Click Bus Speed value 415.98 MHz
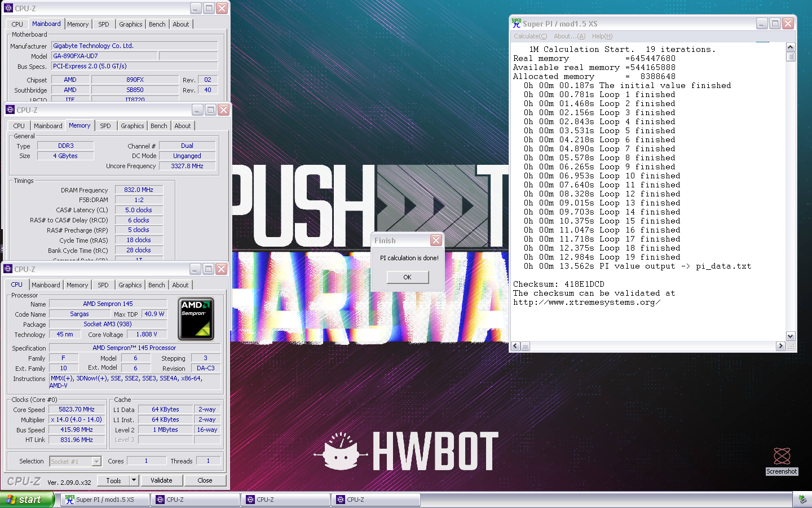The height and width of the screenshot is (508, 812). point(77,430)
